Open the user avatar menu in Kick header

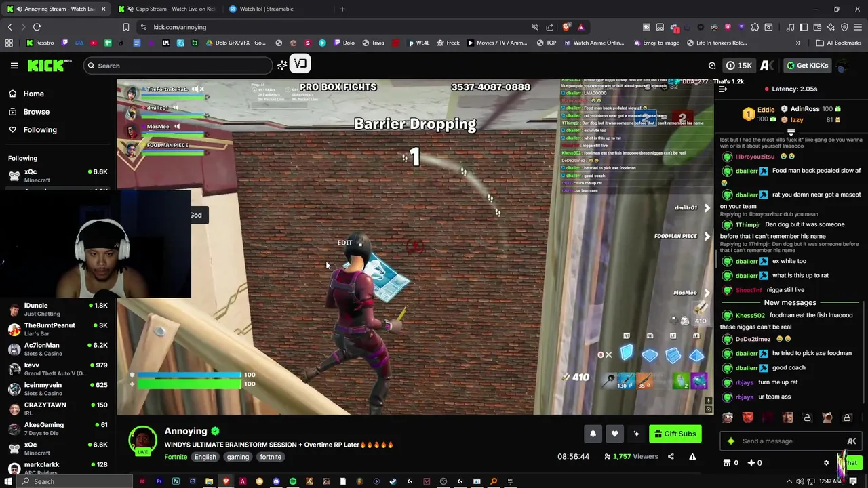pyautogui.click(x=842, y=66)
